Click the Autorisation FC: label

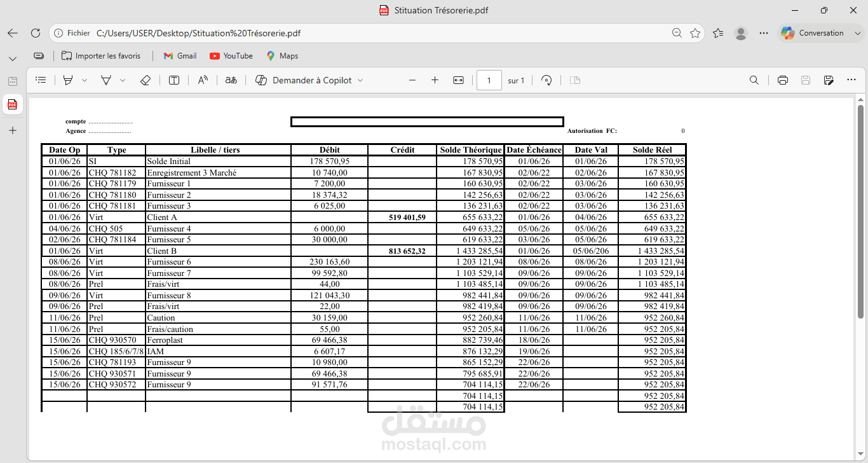coord(592,131)
